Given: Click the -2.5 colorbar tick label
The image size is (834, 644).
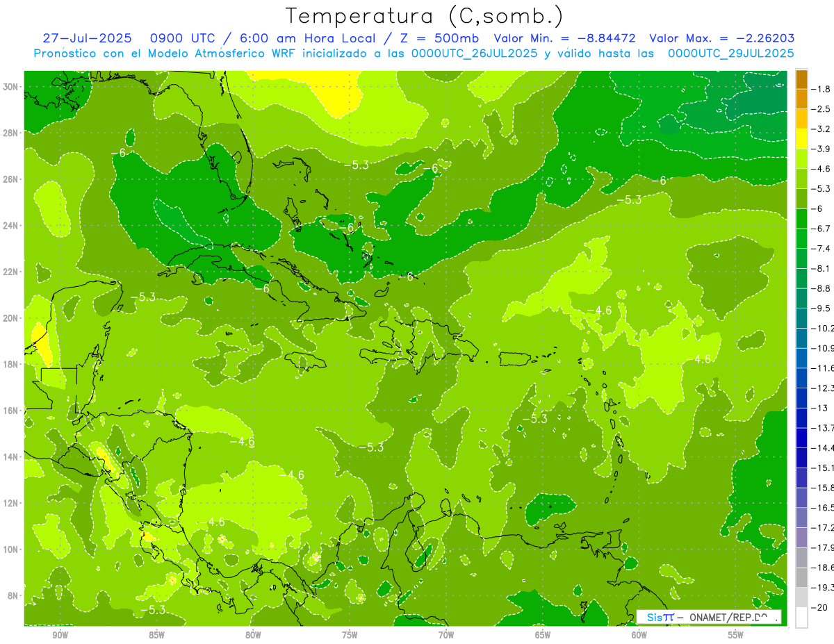Looking at the screenshot, I should (822, 110).
